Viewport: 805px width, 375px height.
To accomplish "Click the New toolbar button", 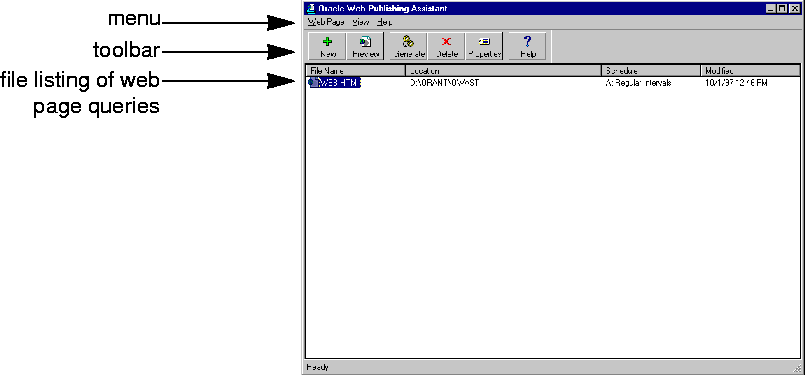I will coord(328,47).
